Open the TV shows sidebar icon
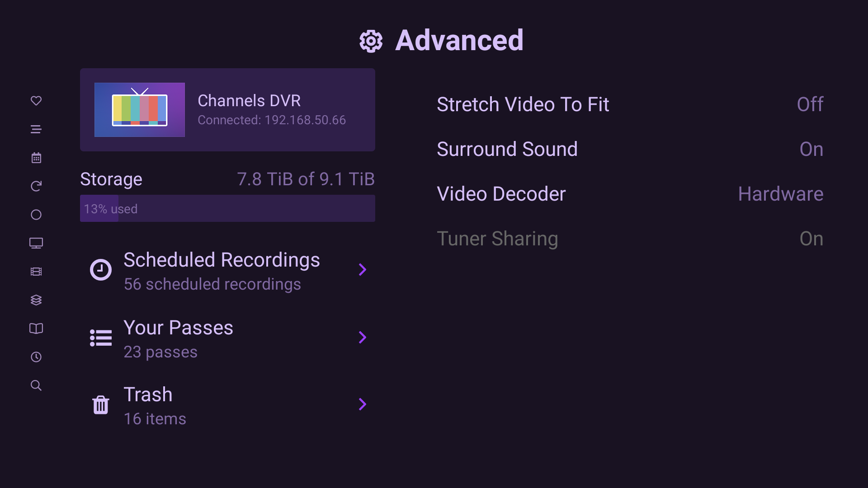This screenshot has height=488, width=868. tap(36, 243)
